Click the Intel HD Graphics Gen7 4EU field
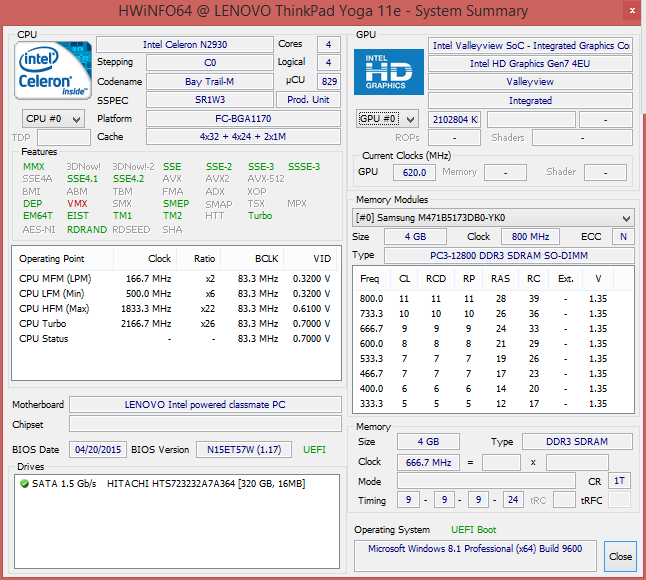 [530, 64]
